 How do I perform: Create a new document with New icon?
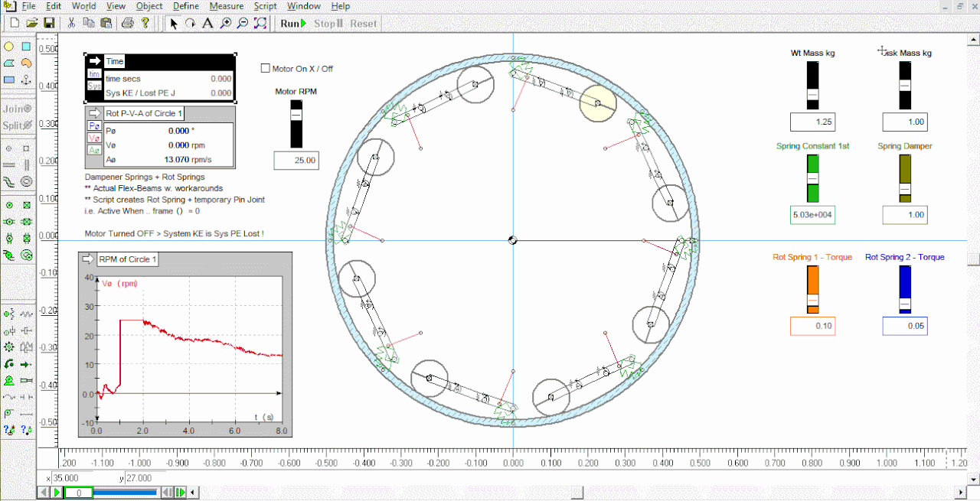[x=14, y=24]
